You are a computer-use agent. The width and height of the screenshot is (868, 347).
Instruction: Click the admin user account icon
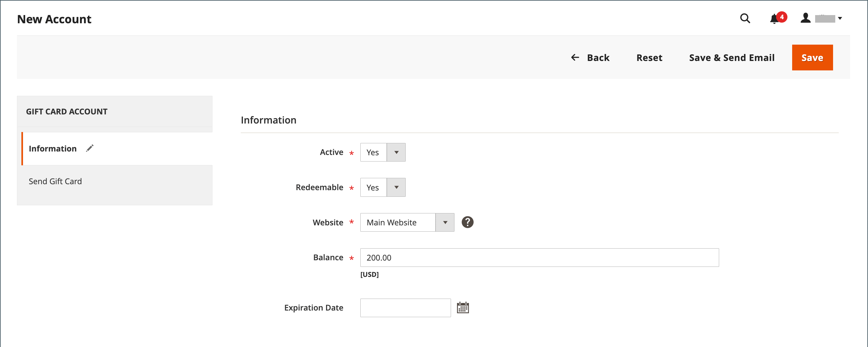click(805, 18)
